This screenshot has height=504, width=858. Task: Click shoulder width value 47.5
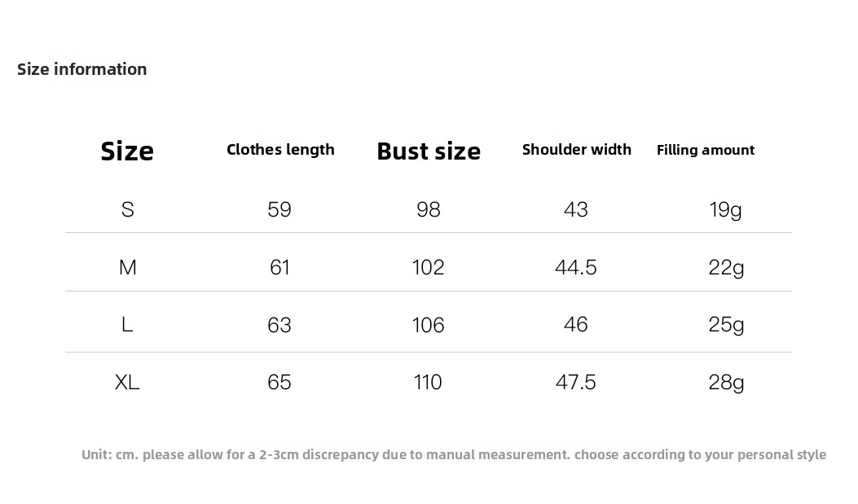coord(575,382)
